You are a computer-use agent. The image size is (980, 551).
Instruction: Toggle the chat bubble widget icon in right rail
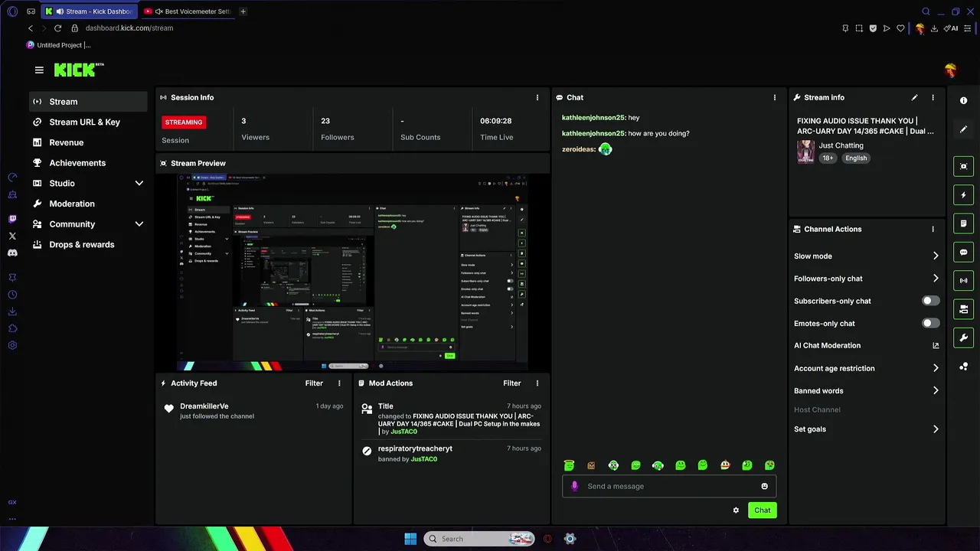(963, 252)
